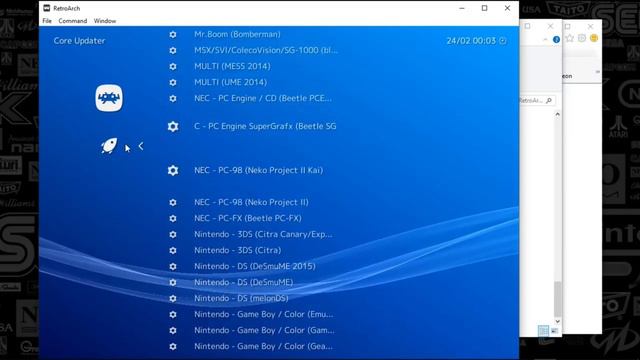The width and height of the screenshot is (640, 360).
Task: Click gear icon for Mr.Boom (Bomberman)
Action: point(173,34)
